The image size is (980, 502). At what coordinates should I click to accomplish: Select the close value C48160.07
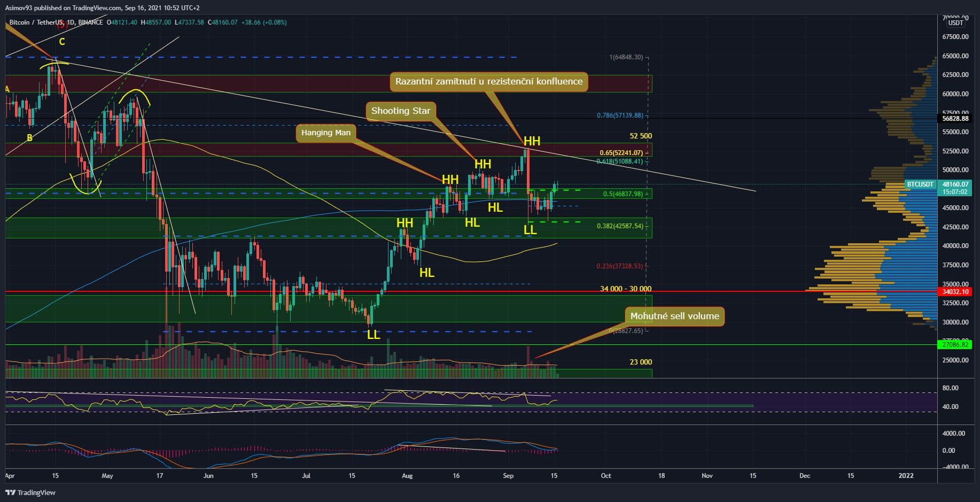pyautogui.click(x=222, y=22)
